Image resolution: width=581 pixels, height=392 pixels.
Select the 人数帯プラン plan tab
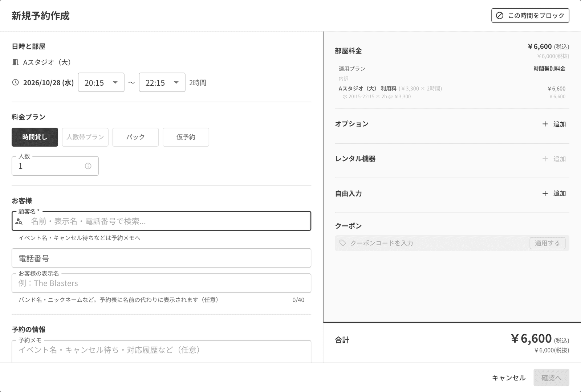(85, 137)
